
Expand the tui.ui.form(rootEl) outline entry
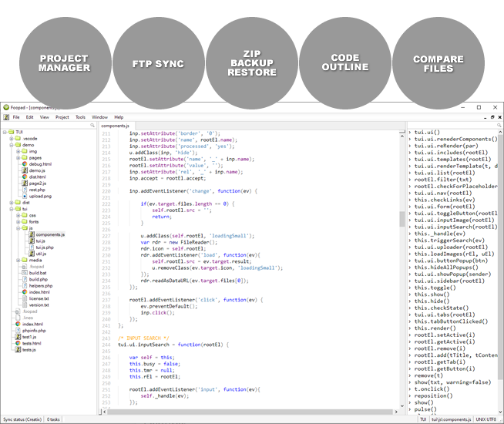click(410, 207)
